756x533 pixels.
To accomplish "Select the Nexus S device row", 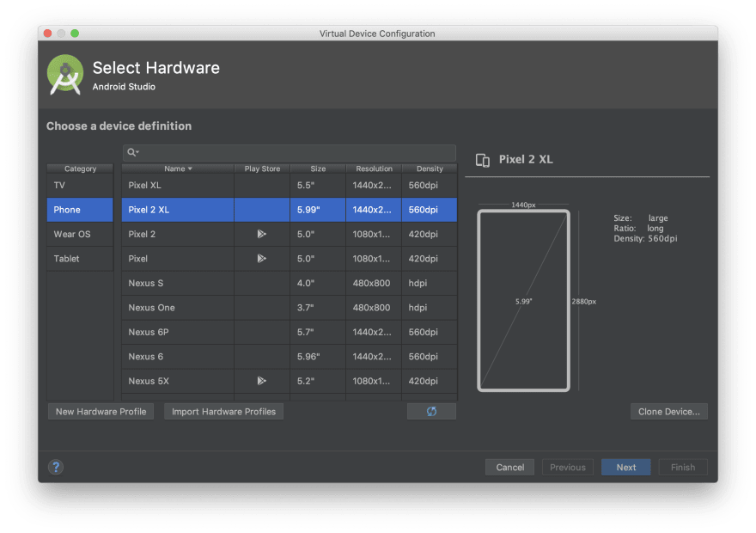I will (290, 283).
